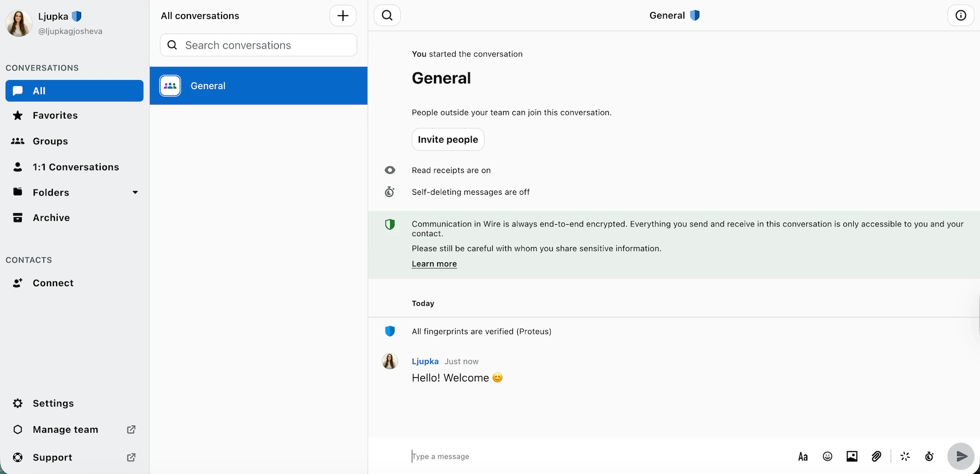The width and height of the screenshot is (980, 474).
Task: Follow the Learn more link
Action: 434,264
